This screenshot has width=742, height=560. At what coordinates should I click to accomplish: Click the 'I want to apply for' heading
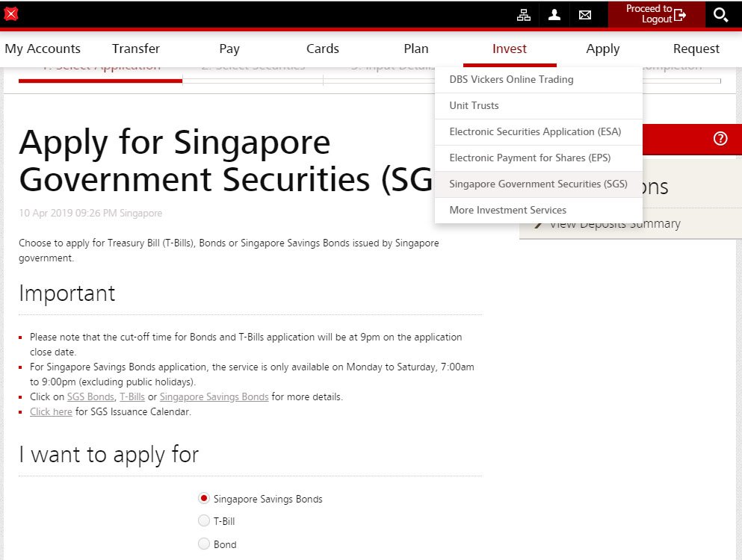click(x=109, y=455)
